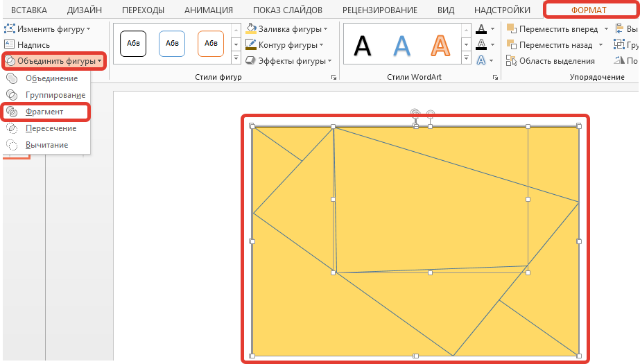Click Переместить назад button
The image size is (640, 364).
click(549, 45)
